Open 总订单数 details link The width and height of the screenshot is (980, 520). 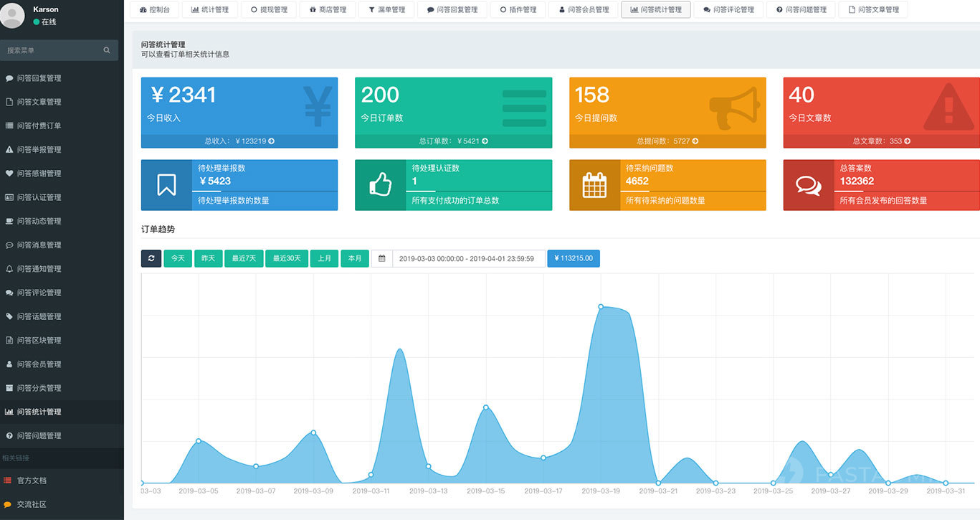(x=453, y=141)
